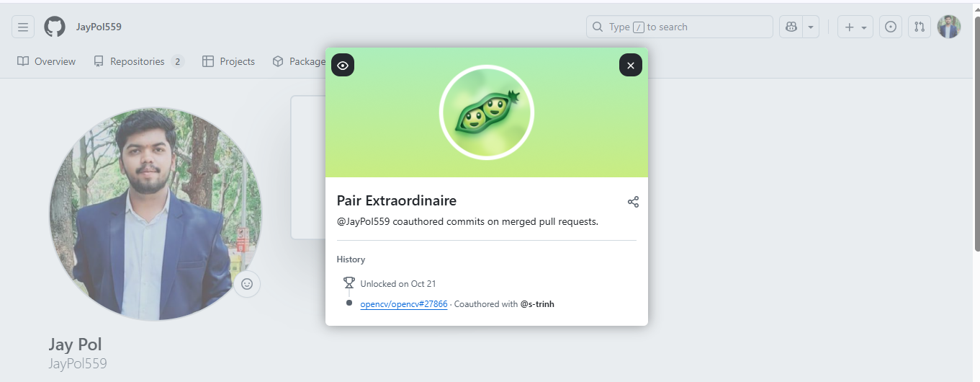Open the Pull requests icon in header
Image resolution: width=980 pixels, height=382 pixels.
pos(920,27)
